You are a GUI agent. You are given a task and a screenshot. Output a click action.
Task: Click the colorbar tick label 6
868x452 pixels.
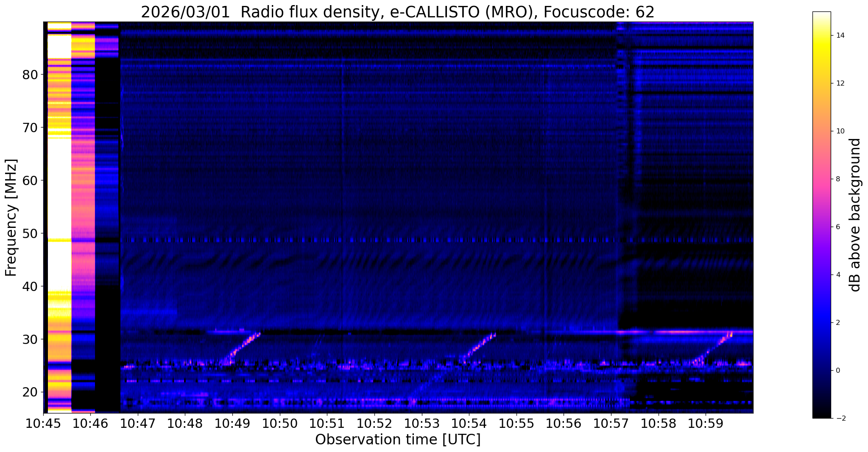[x=838, y=227]
